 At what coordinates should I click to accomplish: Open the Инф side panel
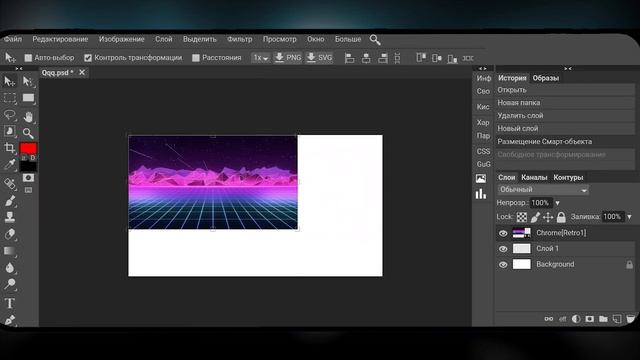(x=484, y=78)
